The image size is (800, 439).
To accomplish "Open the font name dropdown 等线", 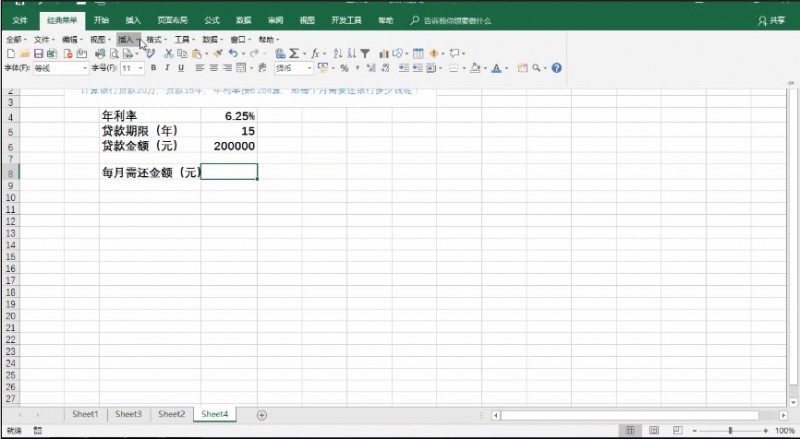I will tap(85, 68).
